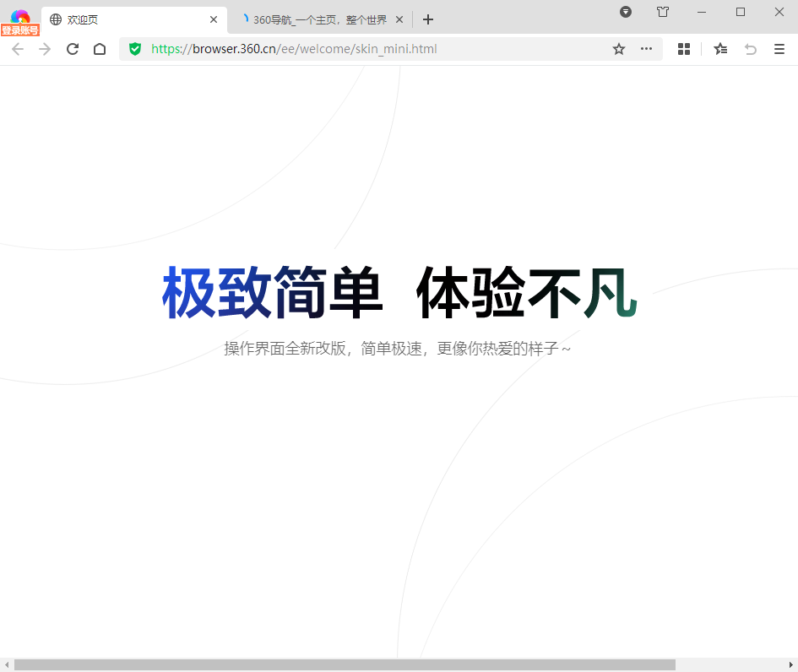Open a new tab with the plus button
The height and width of the screenshot is (672, 798).
(427, 19)
